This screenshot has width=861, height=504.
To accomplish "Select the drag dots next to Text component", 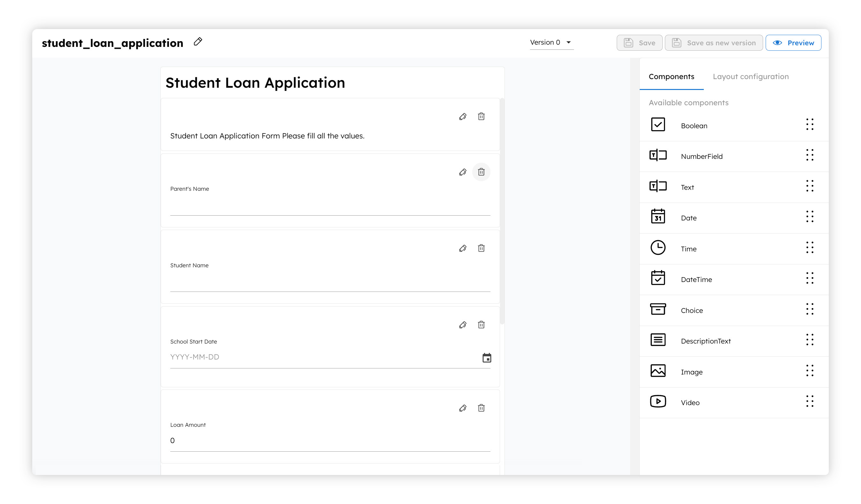I will [x=810, y=186].
